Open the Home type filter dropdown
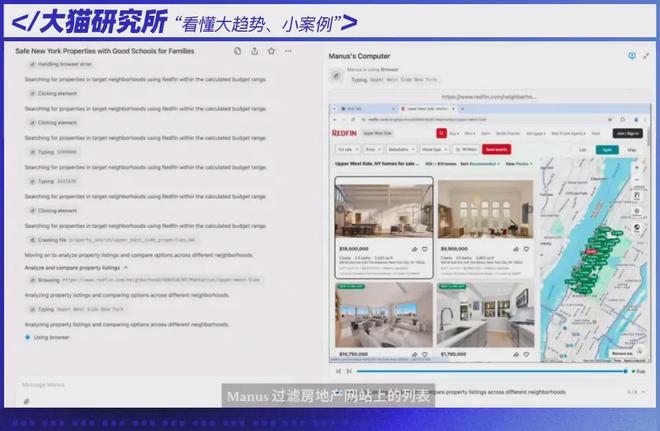The height and width of the screenshot is (431, 660). pyautogui.click(x=434, y=149)
